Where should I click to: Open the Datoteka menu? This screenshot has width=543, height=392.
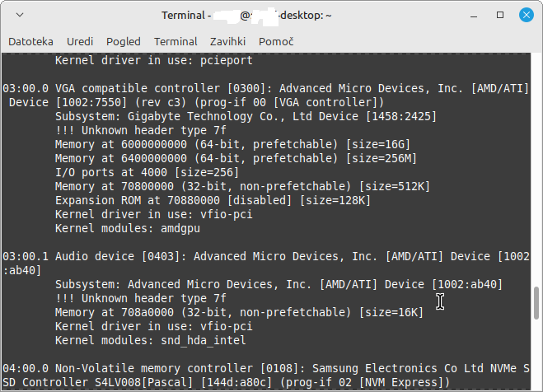click(x=30, y=42)
